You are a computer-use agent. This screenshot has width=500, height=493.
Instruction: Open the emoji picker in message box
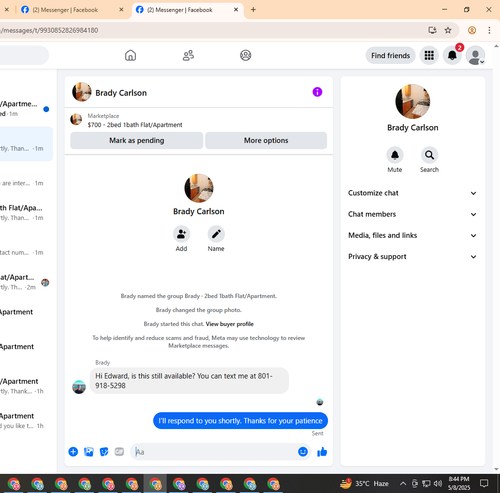[x=303, y=452]
